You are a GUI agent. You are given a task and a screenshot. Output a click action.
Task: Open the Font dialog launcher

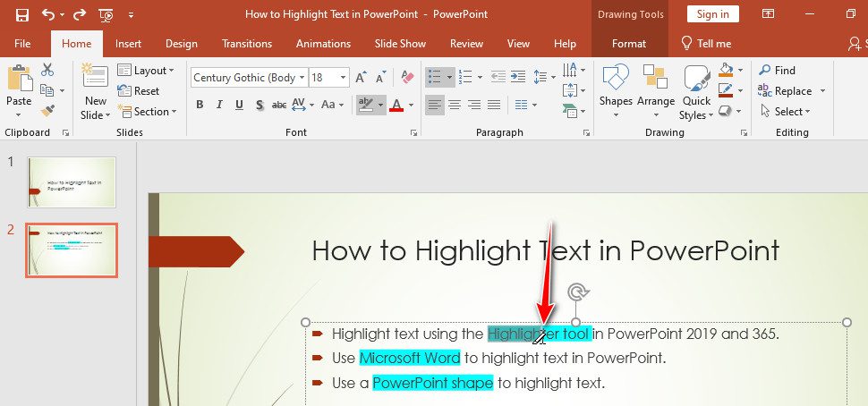[413, 132]
